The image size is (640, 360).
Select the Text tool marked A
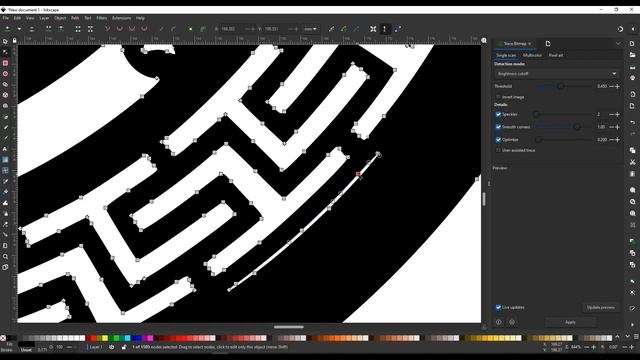tap(5, 149)
